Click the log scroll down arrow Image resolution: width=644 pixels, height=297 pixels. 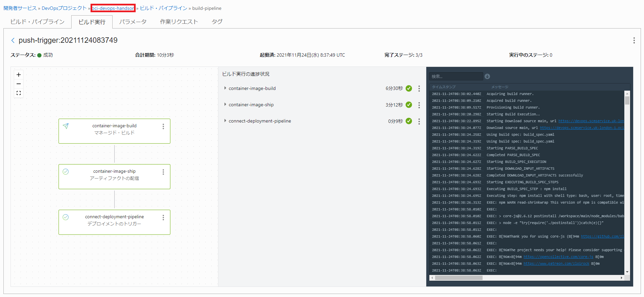(x=627, y=272)
